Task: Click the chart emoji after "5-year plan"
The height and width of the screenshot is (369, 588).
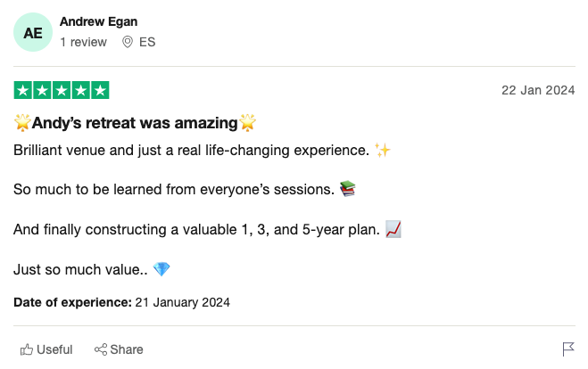Action: (393, 229)
